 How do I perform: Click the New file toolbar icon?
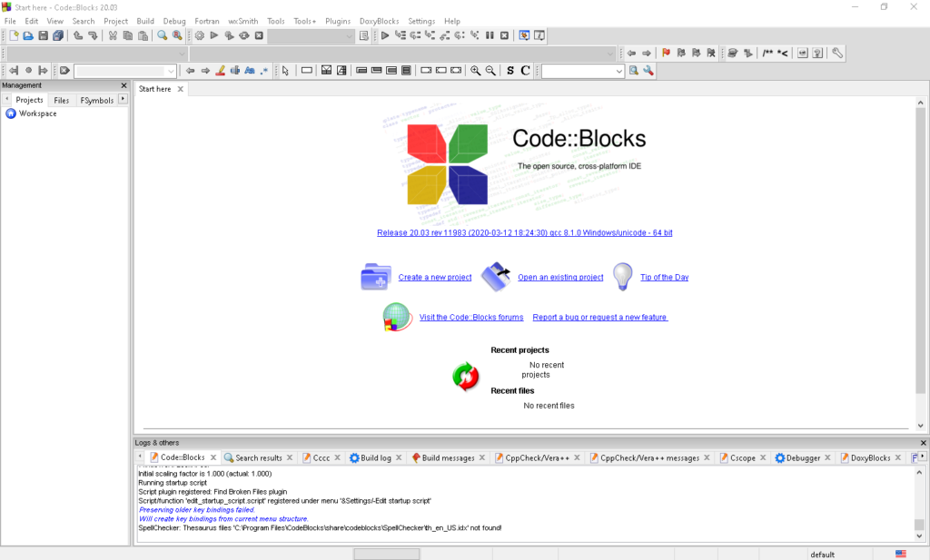(x=14, y=35)
